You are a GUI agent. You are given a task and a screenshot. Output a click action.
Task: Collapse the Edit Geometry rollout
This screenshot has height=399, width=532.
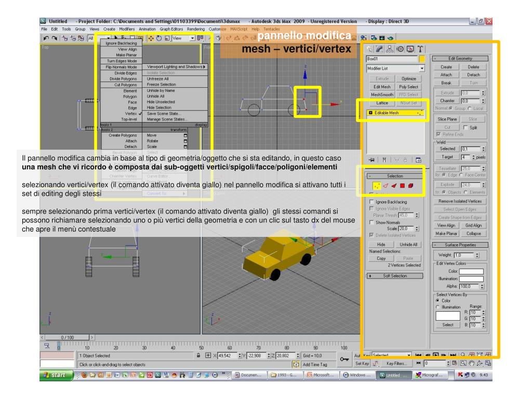point(460,58)
